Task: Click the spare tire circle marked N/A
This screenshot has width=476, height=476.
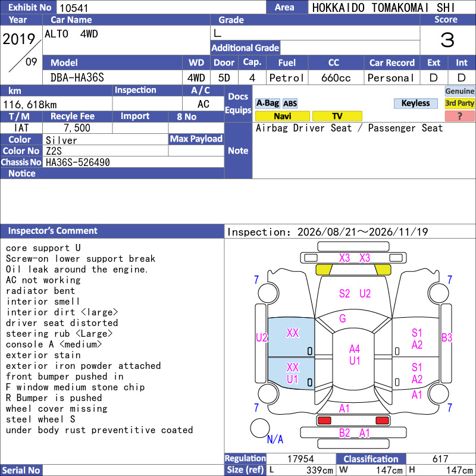Action: [x=260, y=428]
